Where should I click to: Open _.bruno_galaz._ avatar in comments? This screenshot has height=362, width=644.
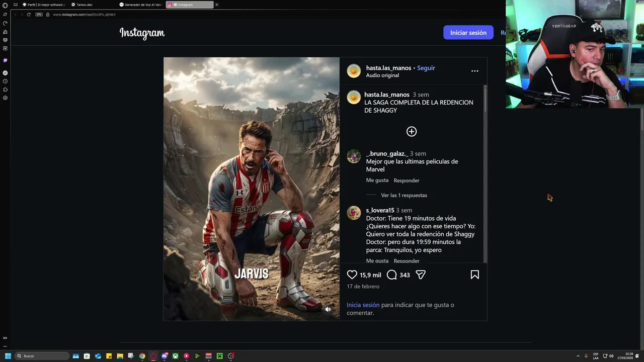tap(354, 156)
